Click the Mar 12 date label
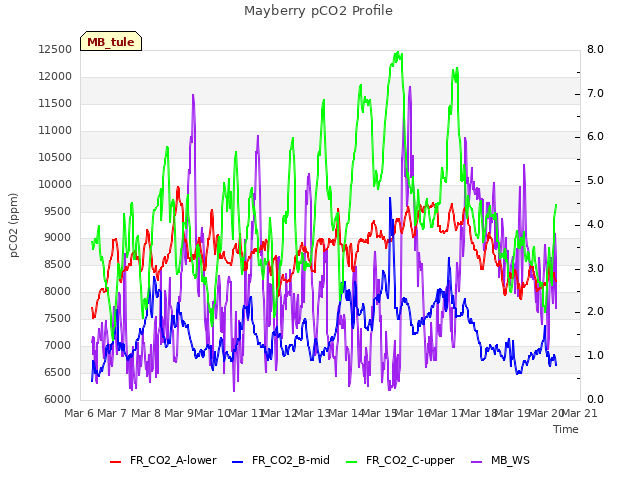640x480 pixels. pos(279,413)
